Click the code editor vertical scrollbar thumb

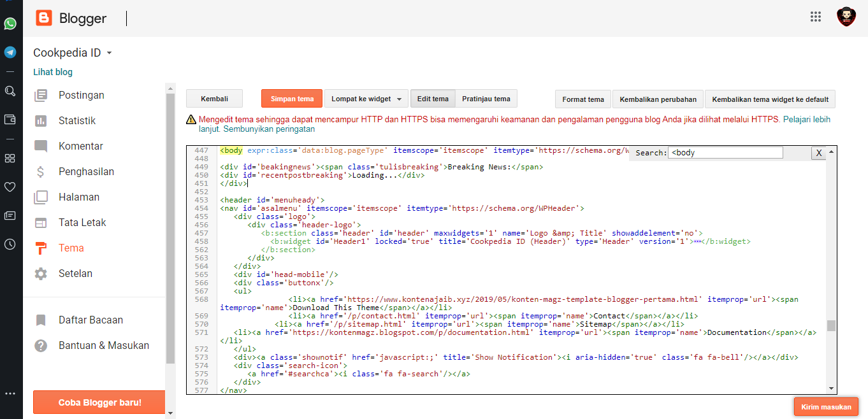[x=831, y=325]
